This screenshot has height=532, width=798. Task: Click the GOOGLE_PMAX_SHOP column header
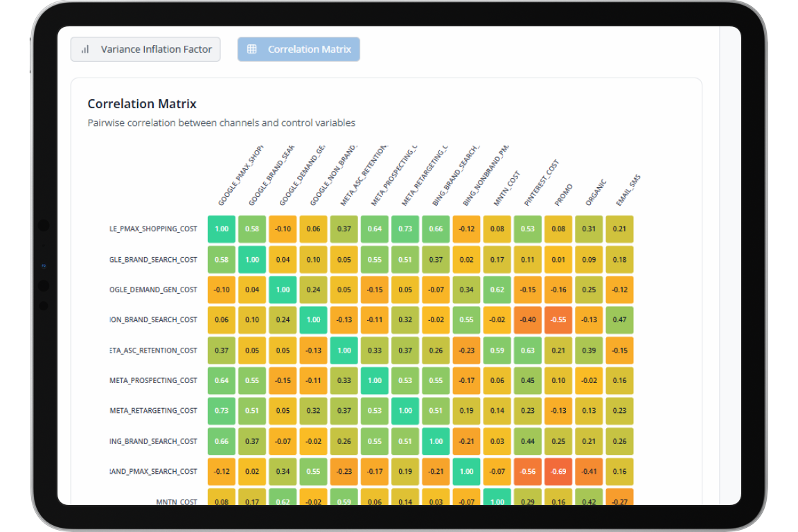click(x=240, y=176)
